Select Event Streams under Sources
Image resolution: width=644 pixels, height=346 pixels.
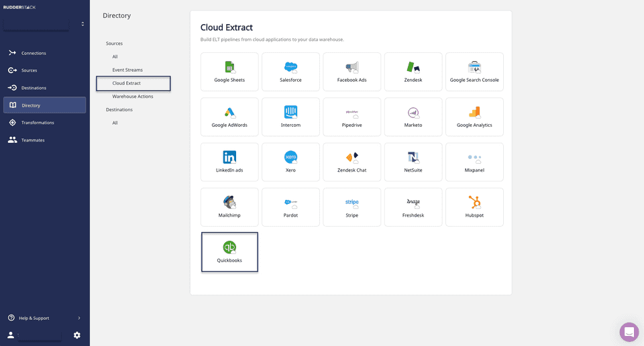127,70
